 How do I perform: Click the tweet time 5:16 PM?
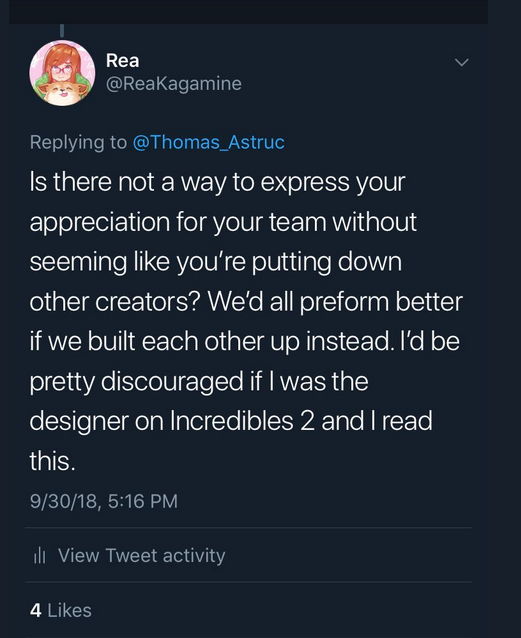tap(143, 501)
